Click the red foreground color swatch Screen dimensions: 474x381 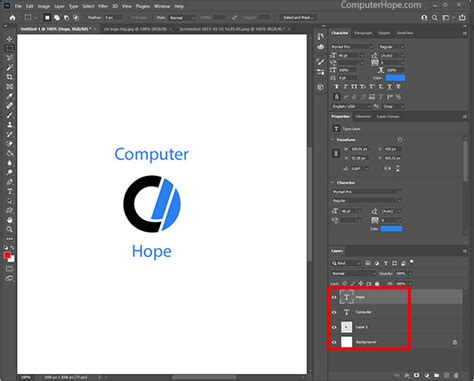click(x=7, y=255)
